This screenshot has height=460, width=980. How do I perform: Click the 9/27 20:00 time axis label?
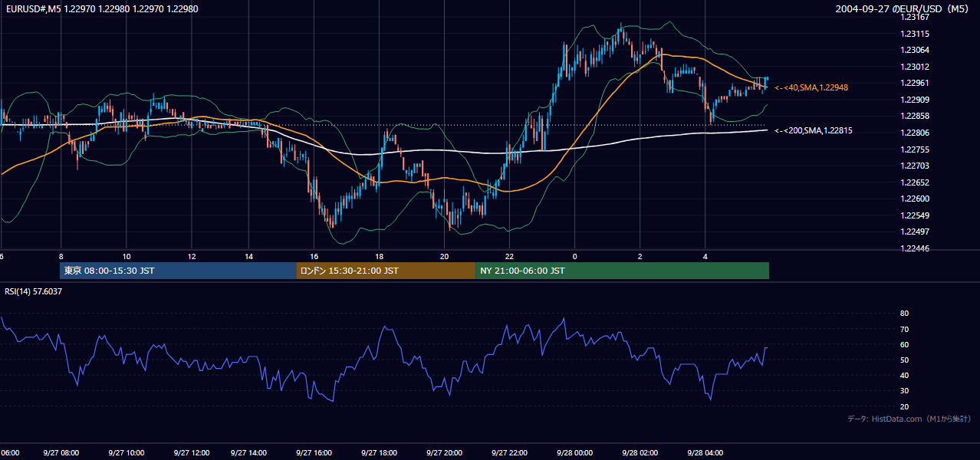pyautogui.click(x=444, y=453)
